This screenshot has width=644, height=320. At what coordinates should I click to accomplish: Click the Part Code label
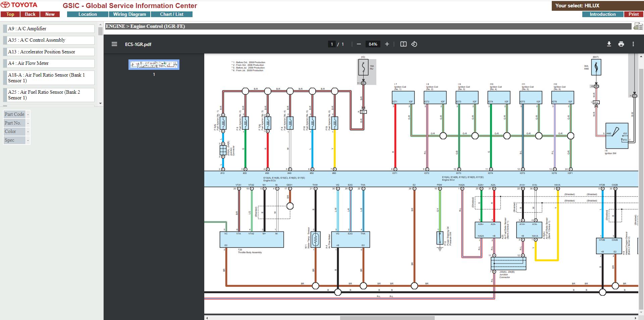pyautogui.click(x=14, y=114)
